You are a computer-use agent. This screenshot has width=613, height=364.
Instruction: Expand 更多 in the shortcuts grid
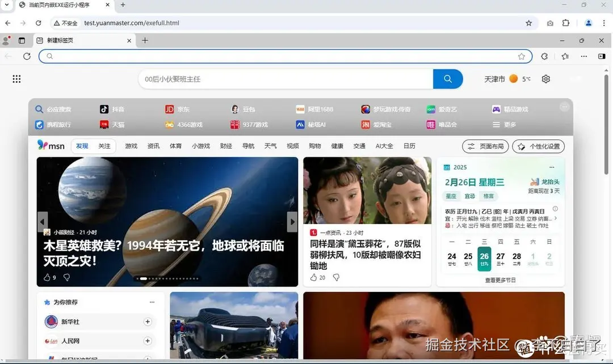coord(504,124)
